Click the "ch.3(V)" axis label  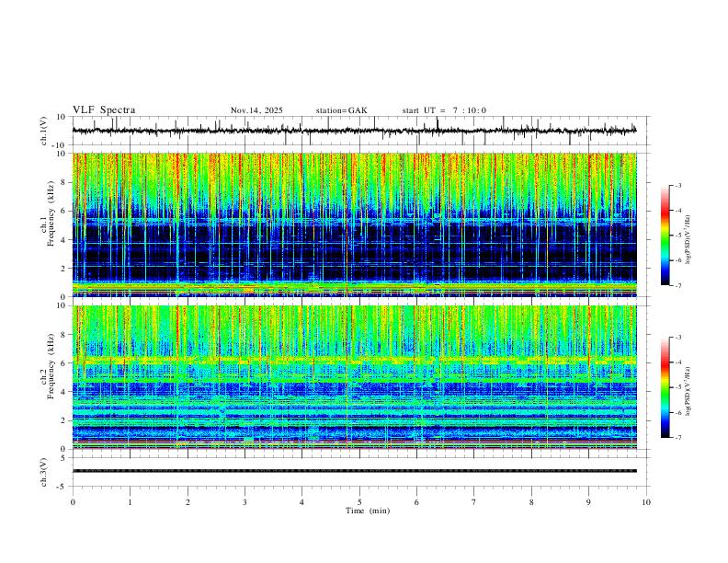click(43, 473)
